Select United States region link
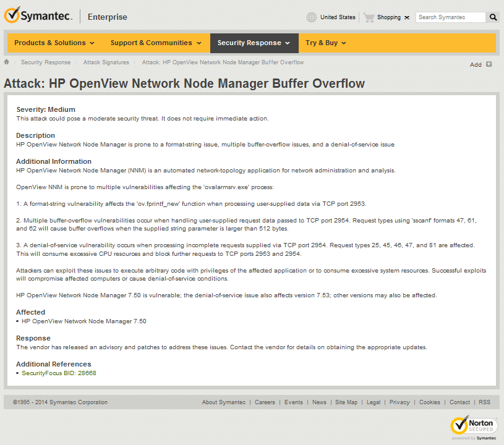This screenshot has height=445, width=504. 338,17
